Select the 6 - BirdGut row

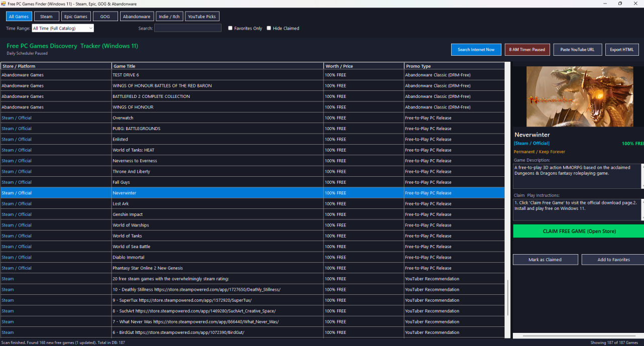252,332
